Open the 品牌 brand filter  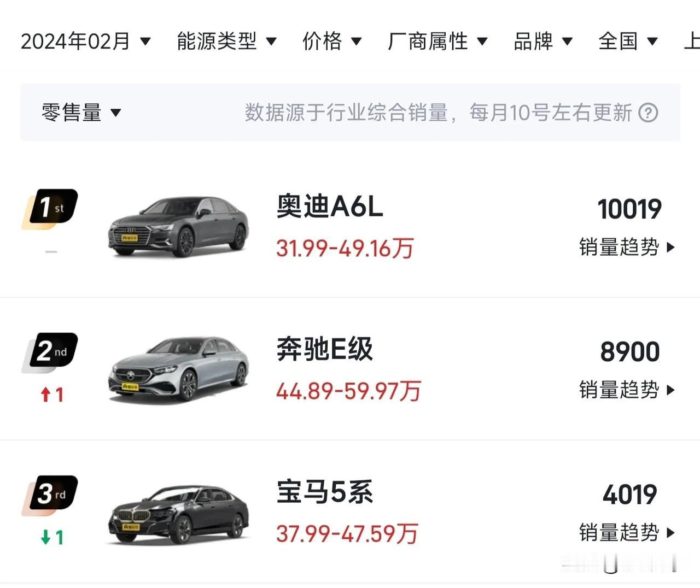point(543,41)
